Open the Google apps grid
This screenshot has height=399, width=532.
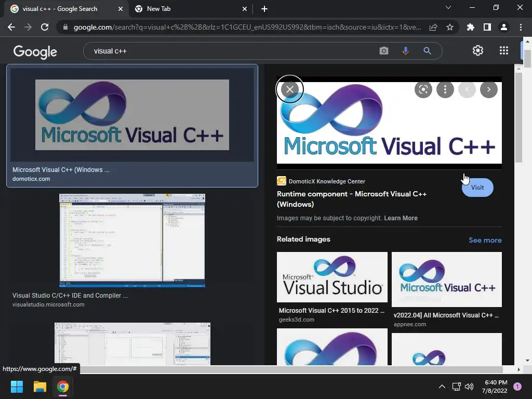504,50
